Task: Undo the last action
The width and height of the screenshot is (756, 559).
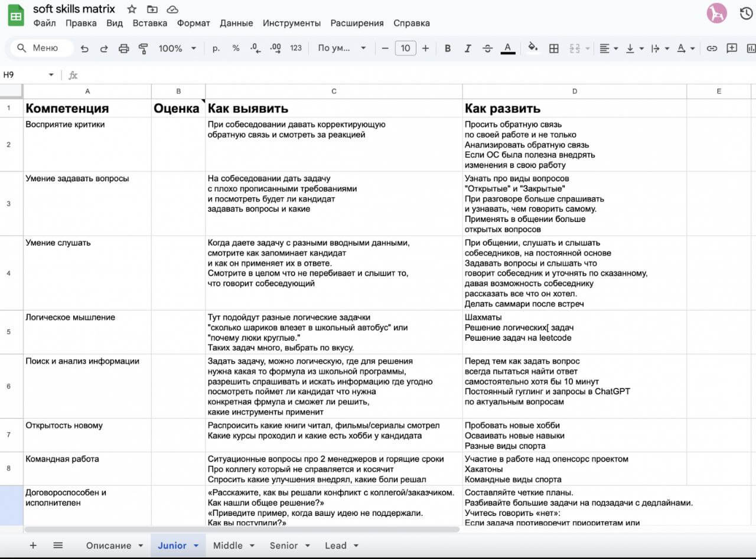Action: coord(84,48)
